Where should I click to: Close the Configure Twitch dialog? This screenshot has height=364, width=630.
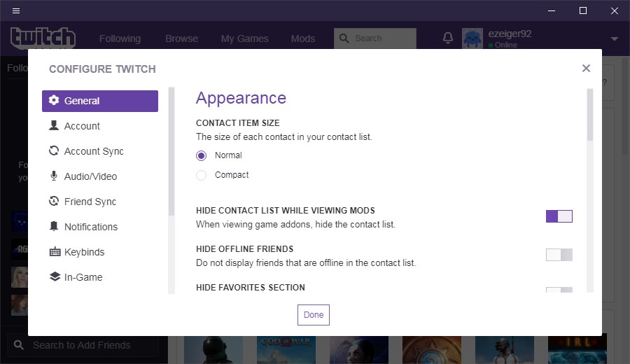[x=586, y=69]
